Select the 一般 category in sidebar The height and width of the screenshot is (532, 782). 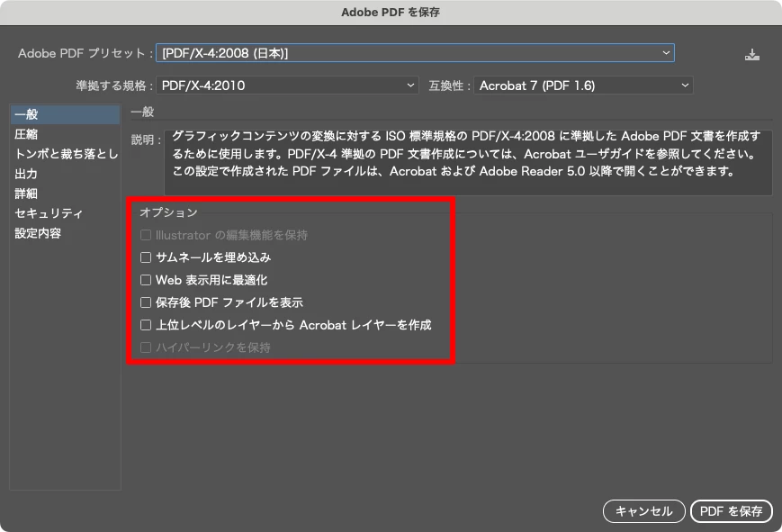[x=65, y=114]
